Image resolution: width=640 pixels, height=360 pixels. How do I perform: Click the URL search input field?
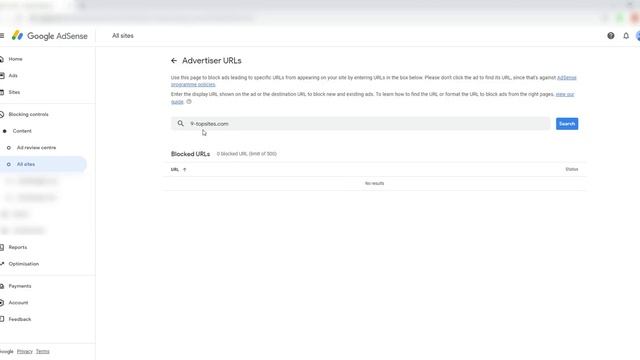click(360, 124)
